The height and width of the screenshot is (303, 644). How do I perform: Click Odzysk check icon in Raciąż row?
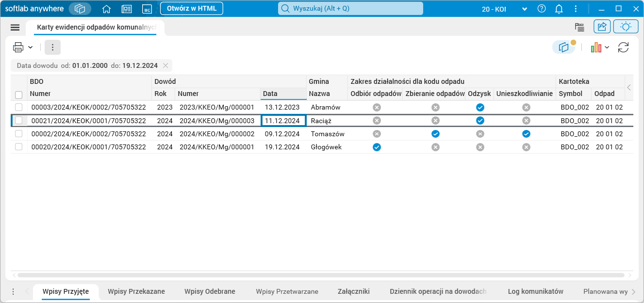[480, 120]
